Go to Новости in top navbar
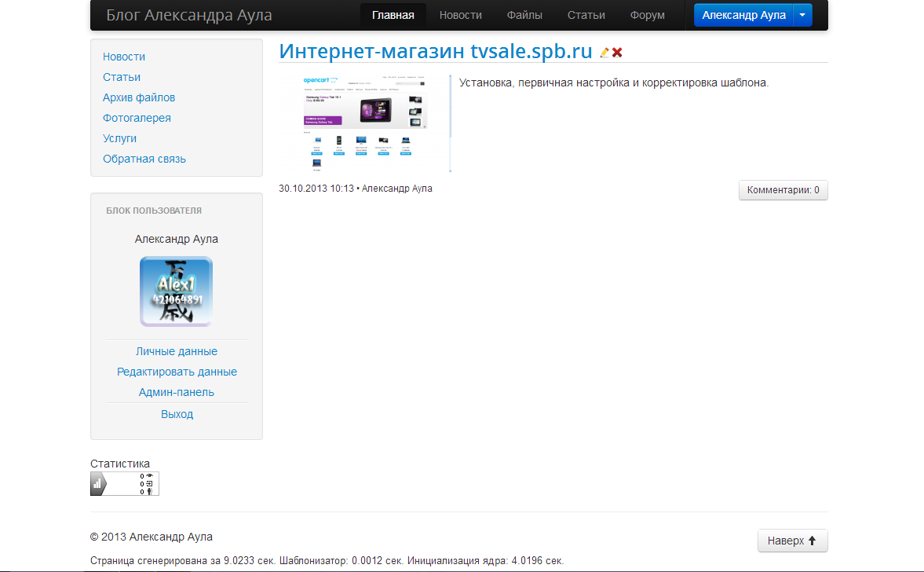The height and width of the screenshot is (572, 924). [x=461, y=16]
